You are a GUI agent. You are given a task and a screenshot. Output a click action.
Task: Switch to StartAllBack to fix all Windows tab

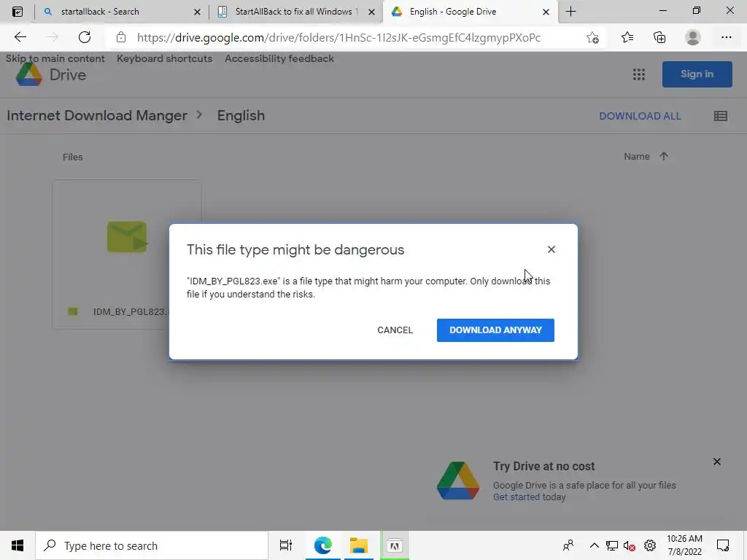click(x=295, y=12)
